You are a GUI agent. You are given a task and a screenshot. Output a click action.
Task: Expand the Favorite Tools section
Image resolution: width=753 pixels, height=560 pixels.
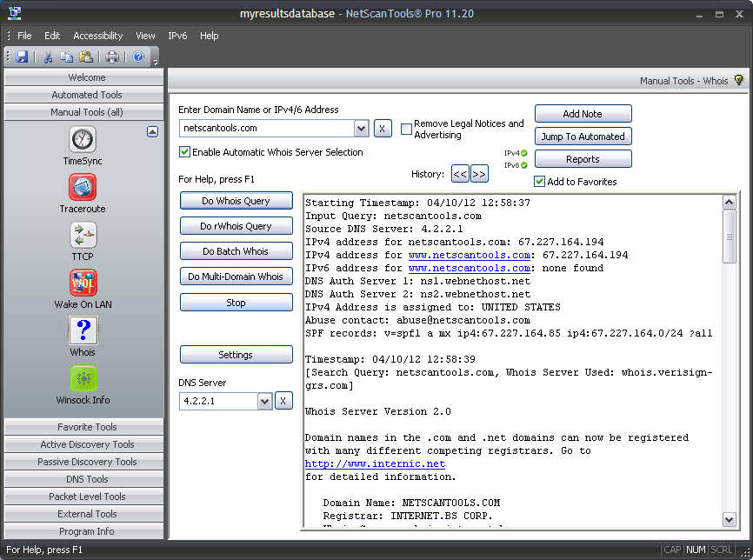coord(83,427)
